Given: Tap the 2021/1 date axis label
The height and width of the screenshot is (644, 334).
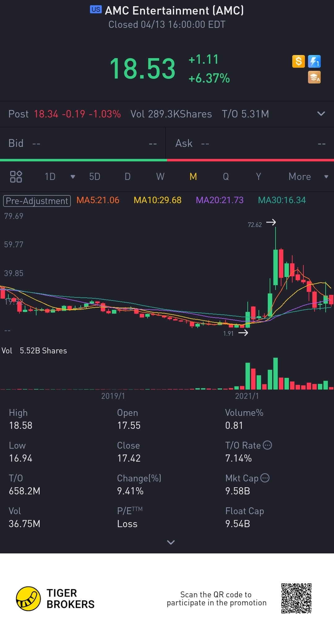Looking at the screenshot, I should tap(247, 396).
